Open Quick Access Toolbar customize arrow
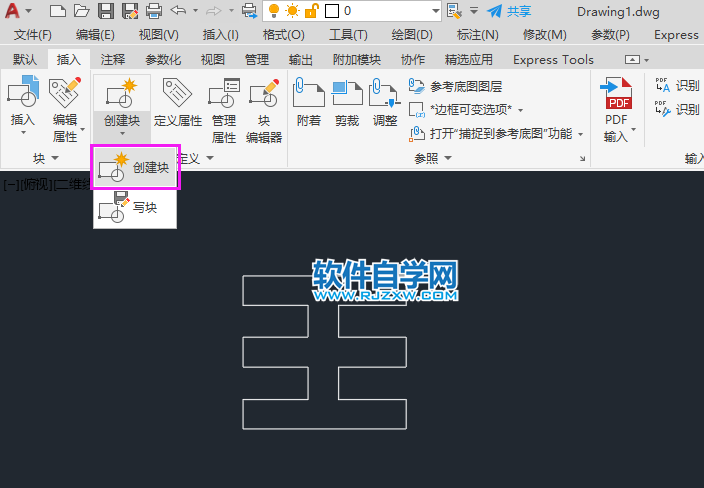 474,10
